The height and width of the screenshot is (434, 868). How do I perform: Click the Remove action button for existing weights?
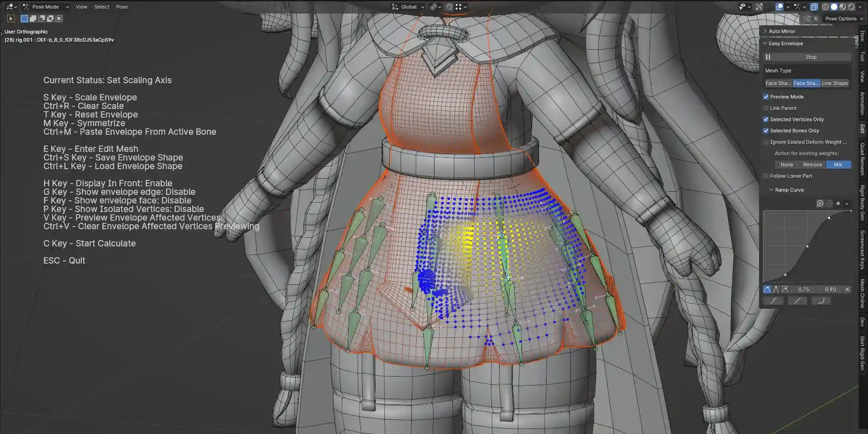click(812, 165)
